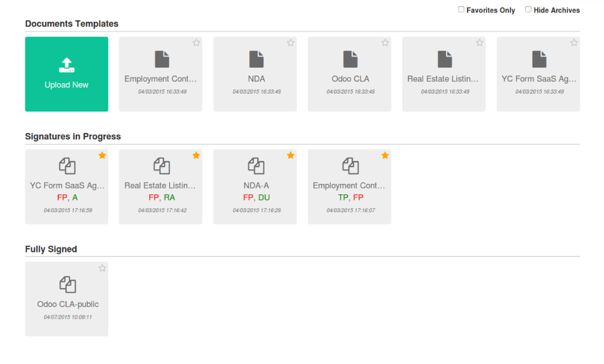Favorite the YC Form SaaS template star
The image size is (604, 364).
[x=574, y=43]
